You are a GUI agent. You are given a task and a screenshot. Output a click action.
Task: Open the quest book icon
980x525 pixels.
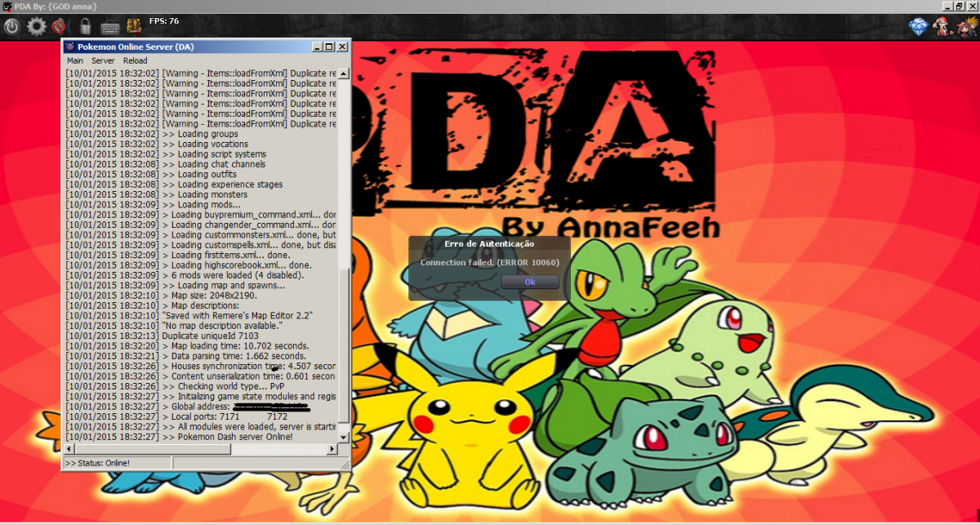[134, 26]
